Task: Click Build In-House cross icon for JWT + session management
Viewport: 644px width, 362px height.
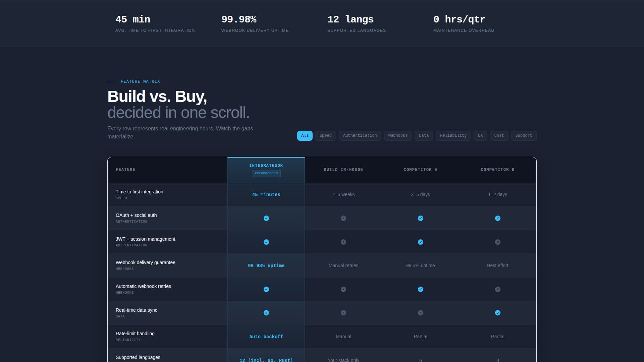Action: tap(343, 242)
